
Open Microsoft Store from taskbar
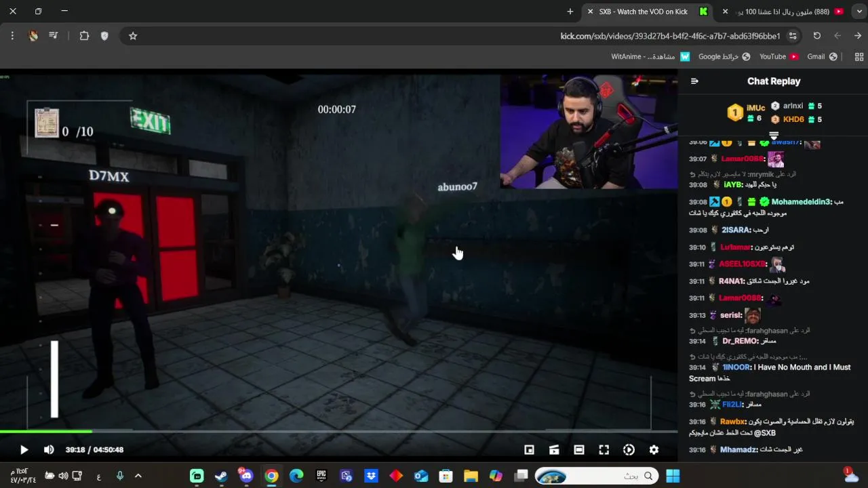click(x=446, y=476)
